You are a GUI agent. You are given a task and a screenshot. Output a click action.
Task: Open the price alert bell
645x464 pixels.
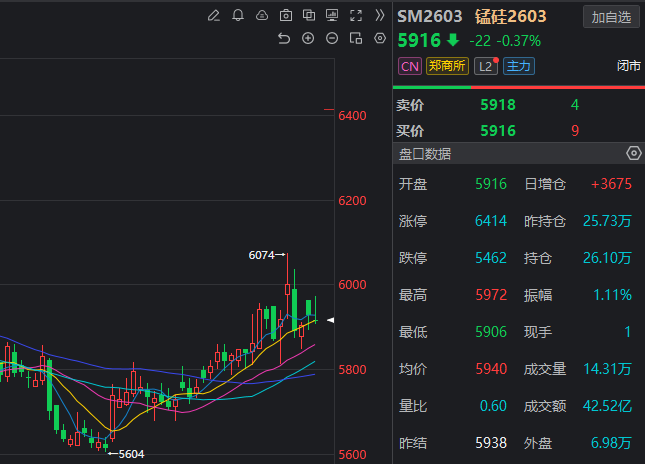tap(238, 16)
